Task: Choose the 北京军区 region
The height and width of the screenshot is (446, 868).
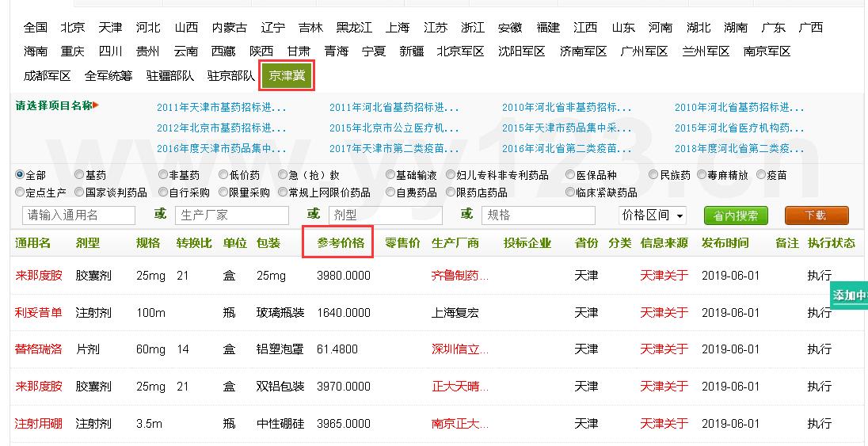Action: [x=460, y=51]
